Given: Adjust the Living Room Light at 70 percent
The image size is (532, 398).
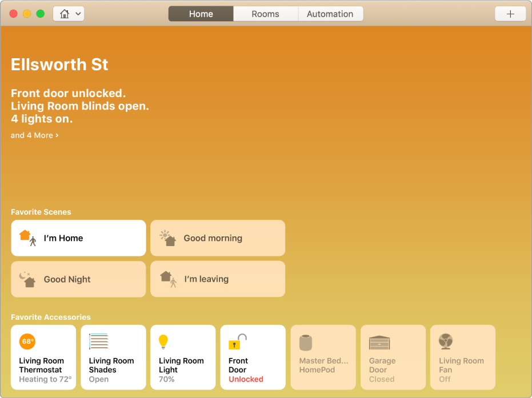Looking at the screenshot, I should point(183,357).
